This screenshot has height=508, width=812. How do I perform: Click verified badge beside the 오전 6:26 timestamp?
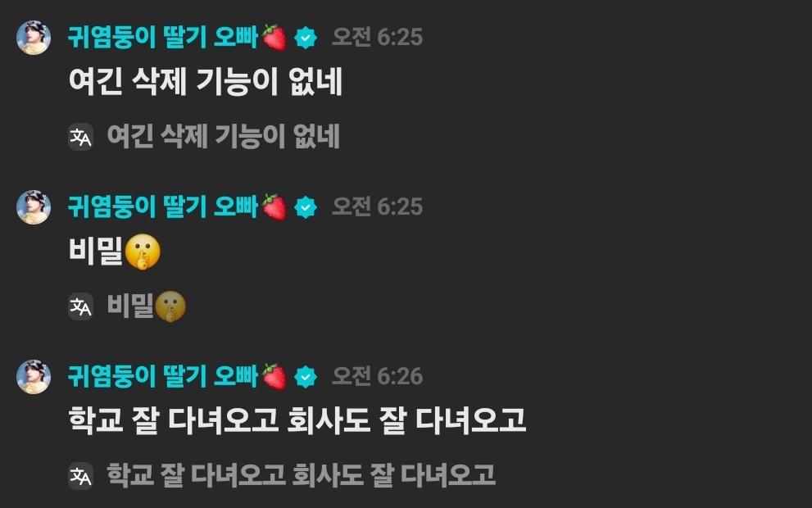(306, 376)
